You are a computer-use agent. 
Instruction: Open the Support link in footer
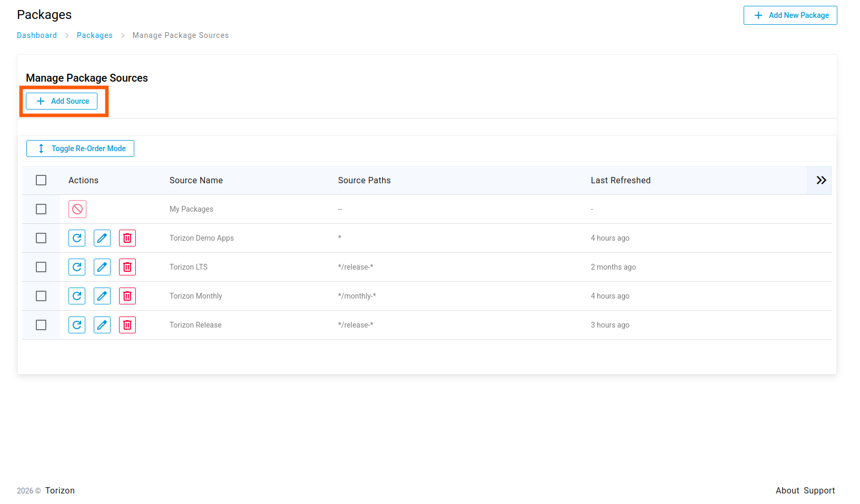click(x=819, y=490)
